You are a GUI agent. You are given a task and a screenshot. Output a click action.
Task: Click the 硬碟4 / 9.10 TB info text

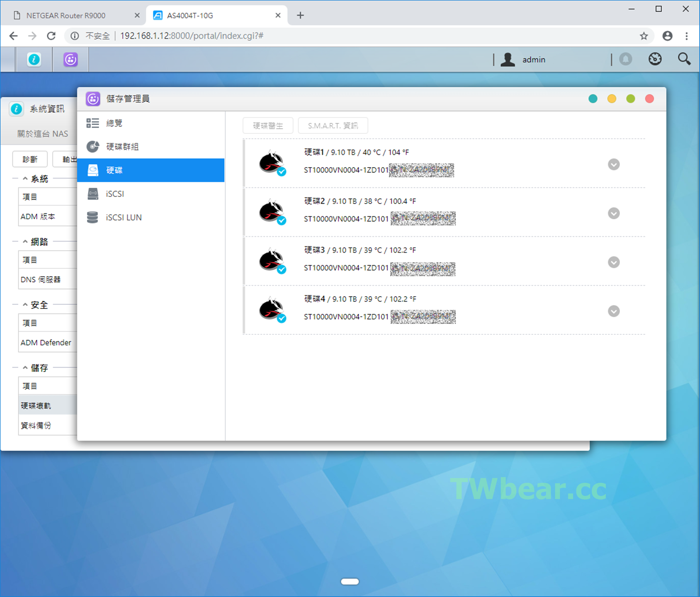click(x=360, y=299)
